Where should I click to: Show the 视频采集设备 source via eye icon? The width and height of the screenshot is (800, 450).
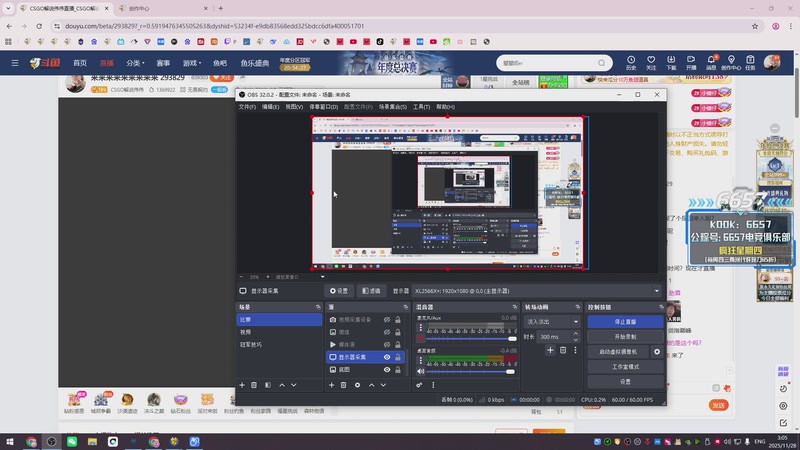(x=387, y=320)
